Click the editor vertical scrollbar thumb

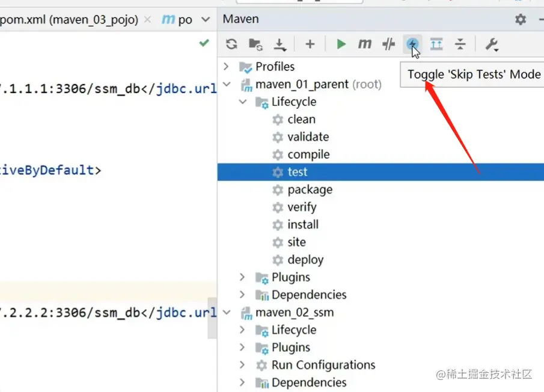[212, 318]
